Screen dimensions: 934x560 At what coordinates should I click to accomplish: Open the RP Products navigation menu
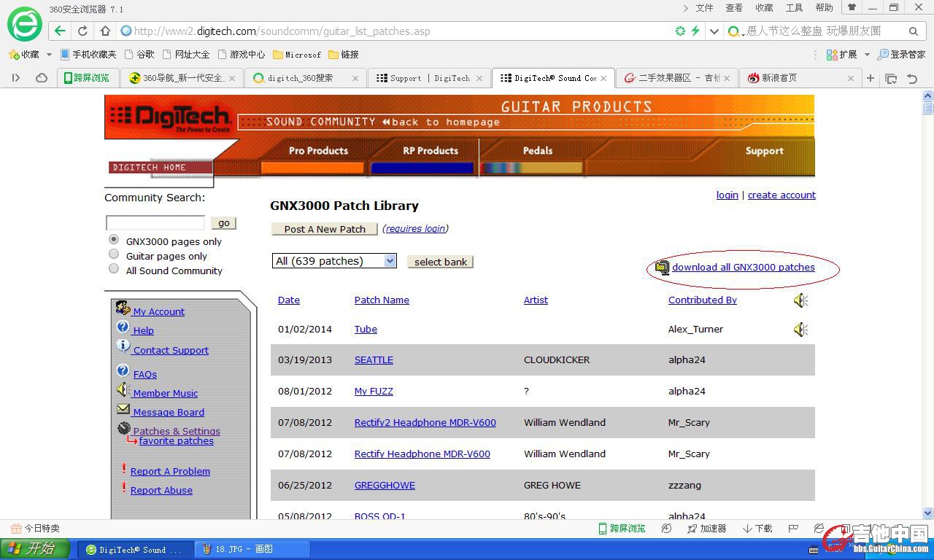coord(431,151)
